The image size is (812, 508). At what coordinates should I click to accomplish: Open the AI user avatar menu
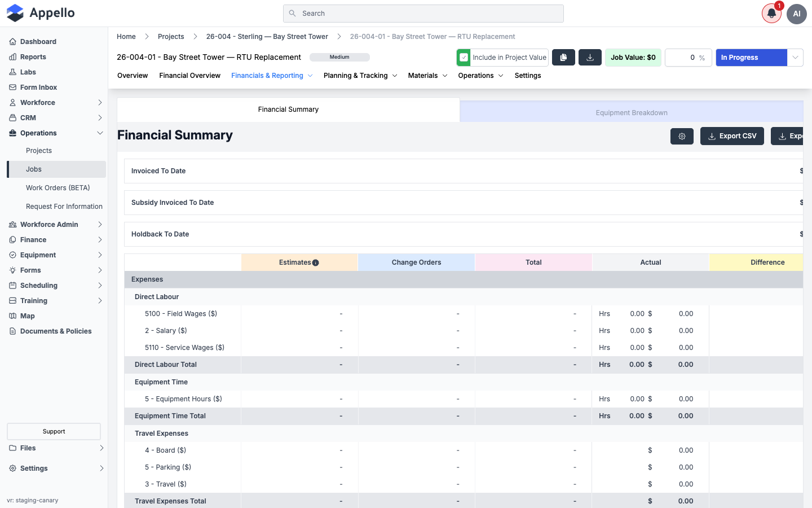[x=797, y=14]
